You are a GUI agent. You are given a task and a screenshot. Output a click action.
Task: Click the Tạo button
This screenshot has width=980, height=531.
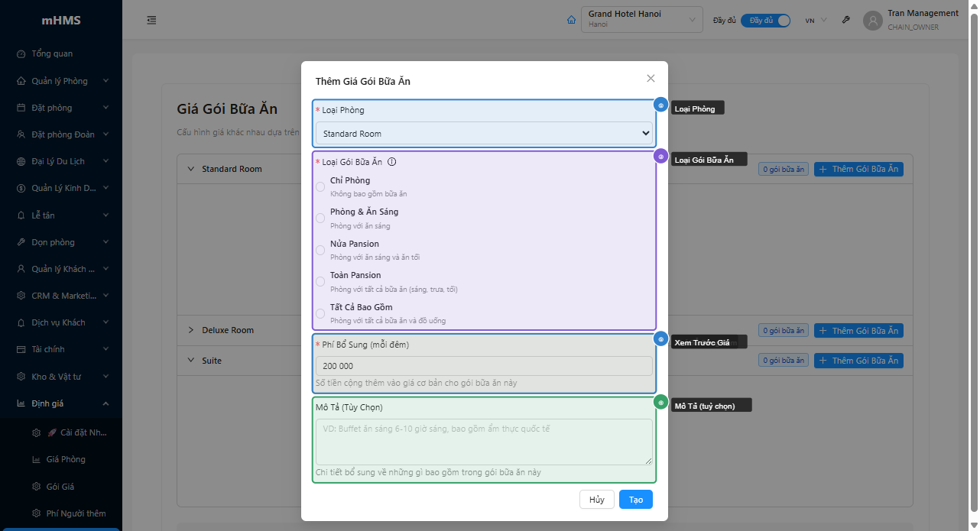635,500
